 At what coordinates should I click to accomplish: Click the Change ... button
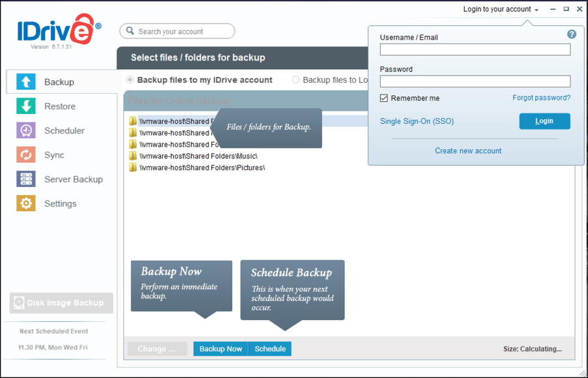pyautogui.click(x=157, y=349)
